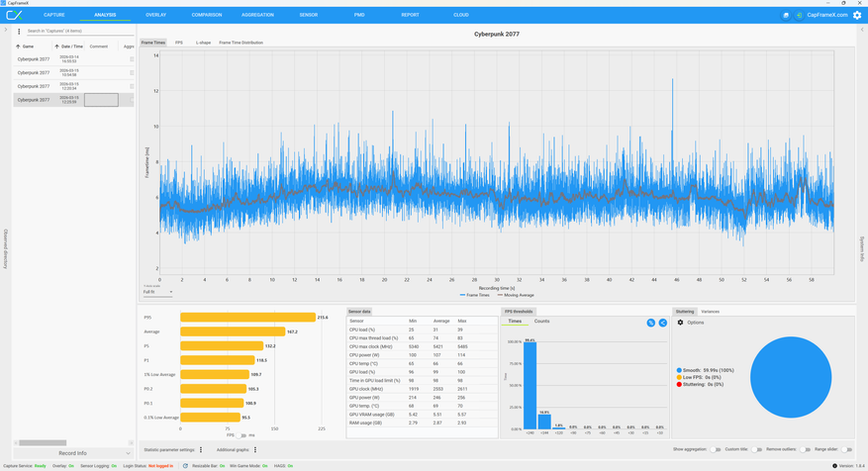Screen dimensions: 868x471
Task: Enable the Show aggregation toggle
Action: 715,449
